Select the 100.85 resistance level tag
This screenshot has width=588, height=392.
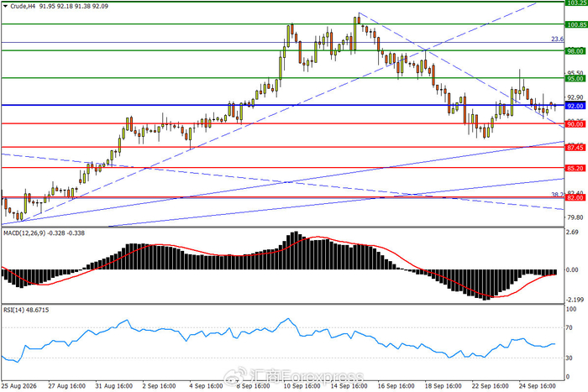tap(576, 24)
